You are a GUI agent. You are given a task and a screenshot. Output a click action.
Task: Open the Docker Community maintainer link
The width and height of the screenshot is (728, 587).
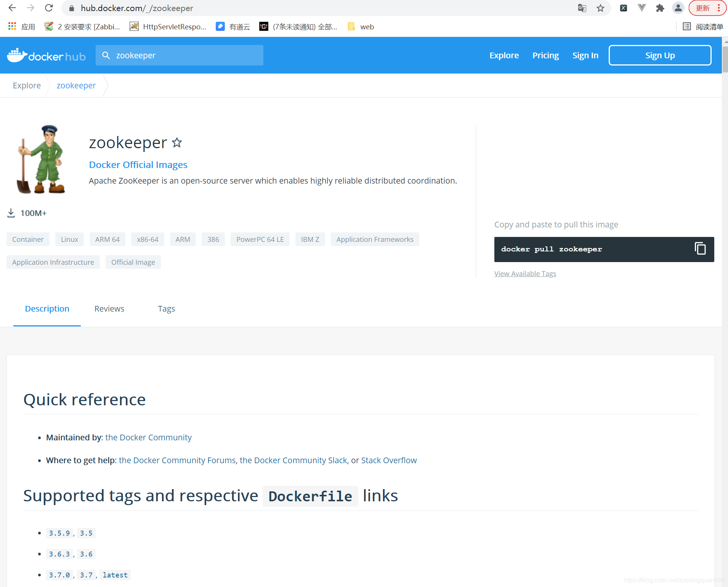click(x=148, y=437)
